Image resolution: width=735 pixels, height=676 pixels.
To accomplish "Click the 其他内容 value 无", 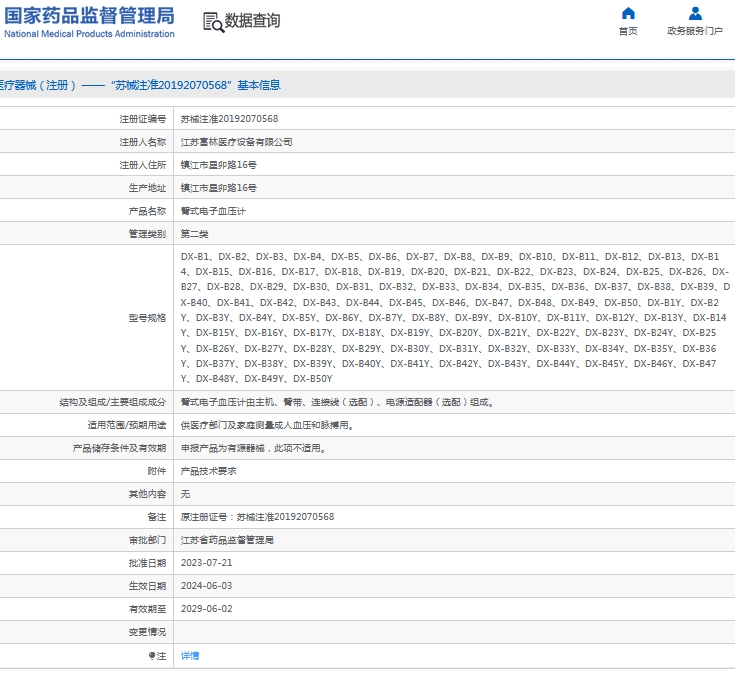I will tap(186, 494).
